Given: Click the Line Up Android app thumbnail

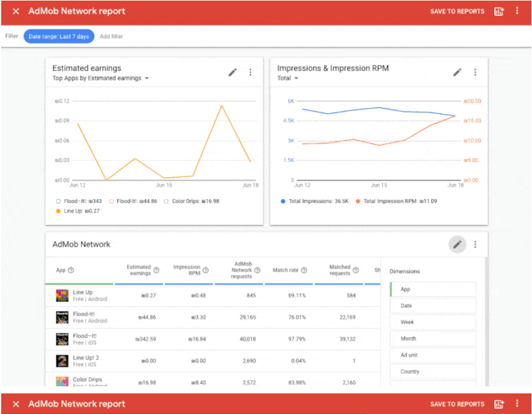Looking at the screenshot, I should (x=62, y=296).
